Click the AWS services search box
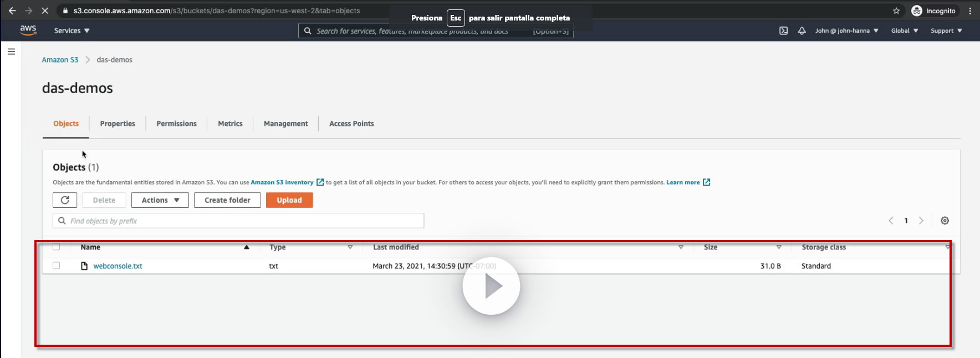 436,31
